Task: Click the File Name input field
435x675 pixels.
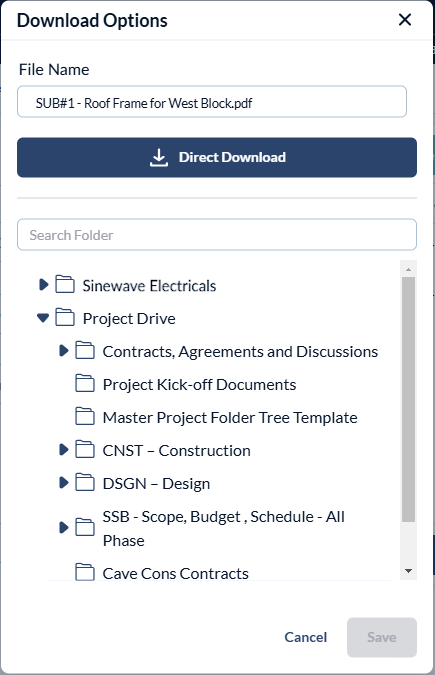Action: [x=212, y=102]
